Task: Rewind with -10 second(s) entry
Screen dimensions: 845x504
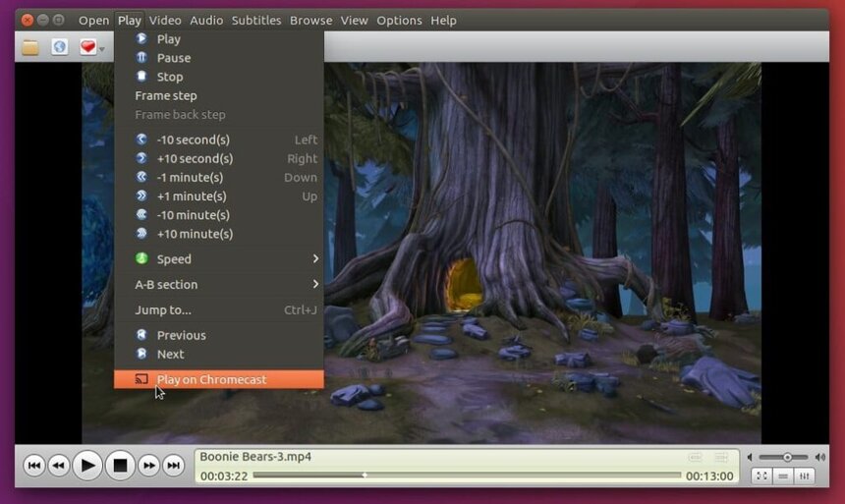Action: [x=219, y=140]
